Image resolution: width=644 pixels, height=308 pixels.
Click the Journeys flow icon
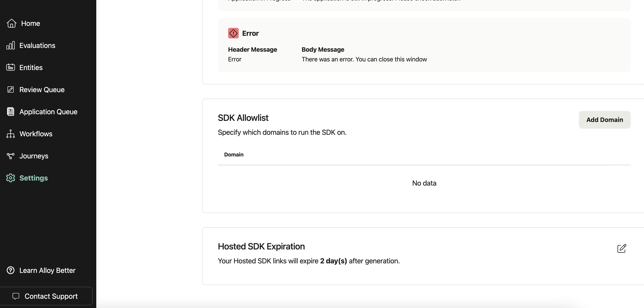click(x=11, y=156)
